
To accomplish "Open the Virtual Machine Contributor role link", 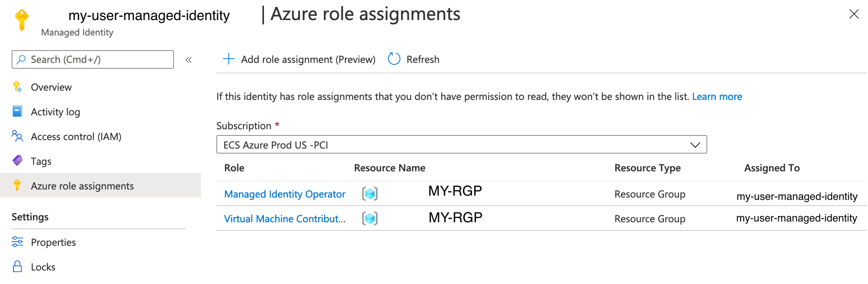I will (284, 219).
